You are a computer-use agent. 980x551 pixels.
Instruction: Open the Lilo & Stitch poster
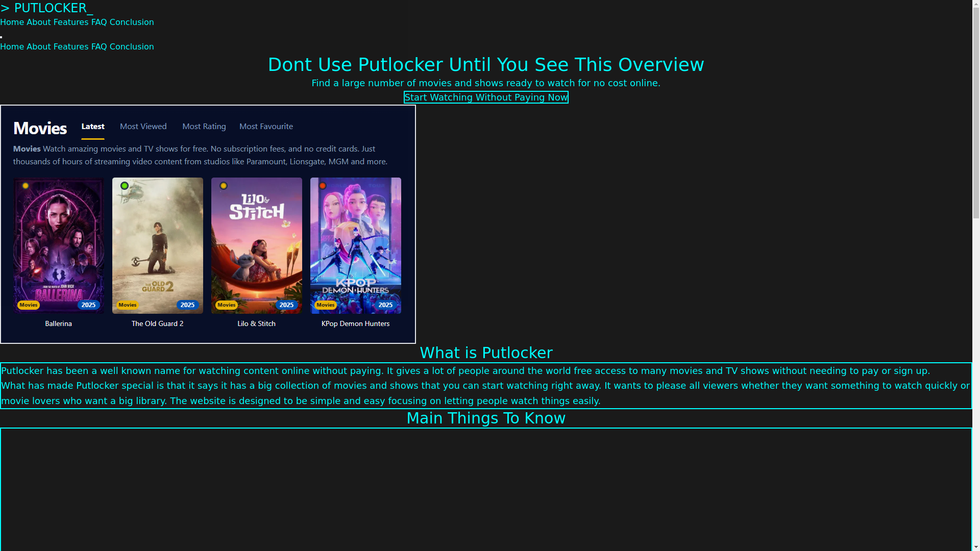point(257,245)
